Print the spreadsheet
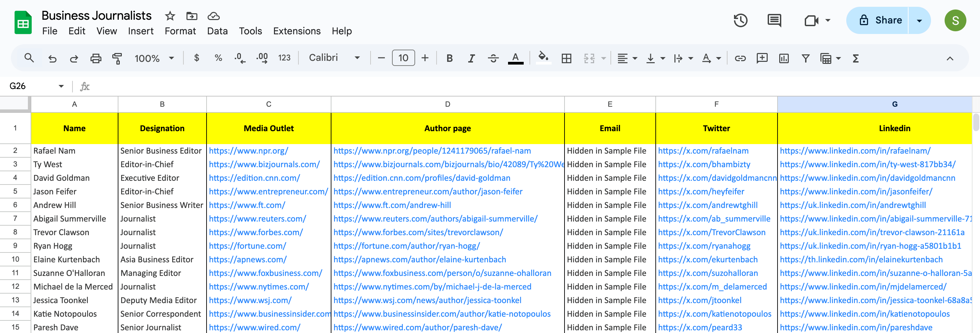 click(96, 58)
